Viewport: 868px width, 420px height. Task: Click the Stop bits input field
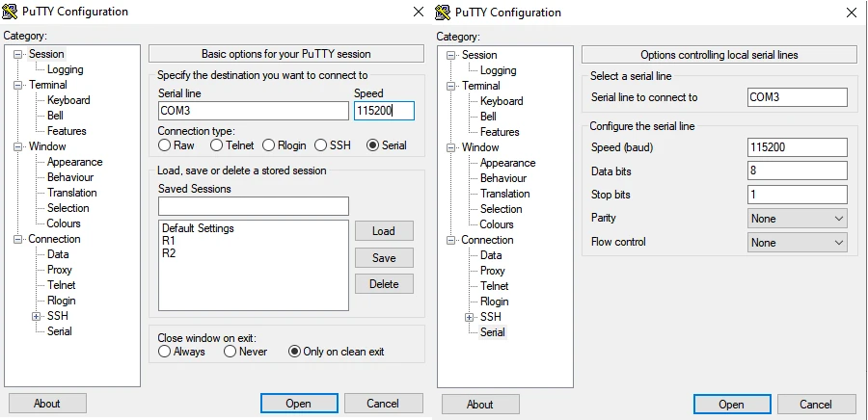click(797, 195)
